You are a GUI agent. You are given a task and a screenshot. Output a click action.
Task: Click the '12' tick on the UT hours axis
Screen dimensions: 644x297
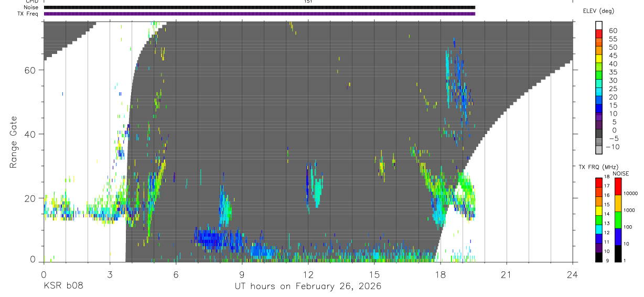(x=308, y=274)
